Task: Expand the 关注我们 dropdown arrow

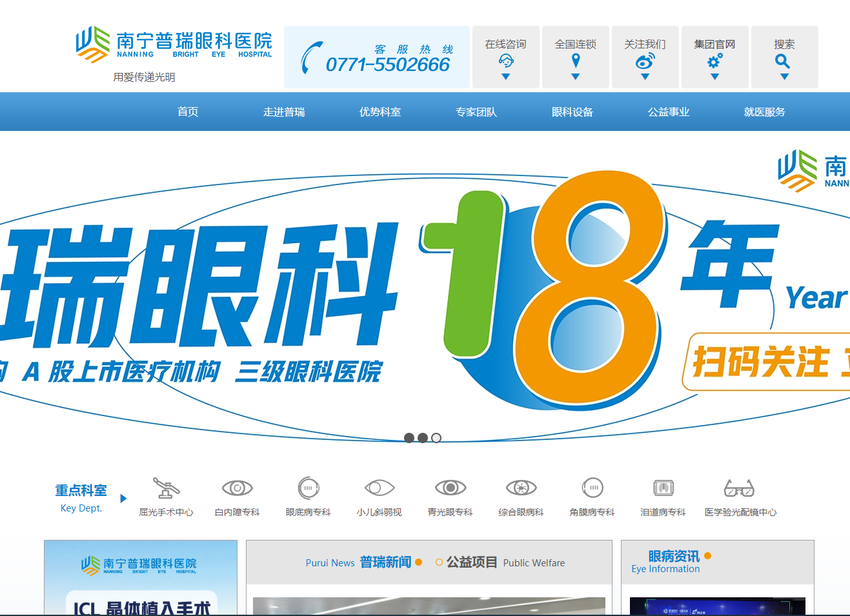Action: (x=645, y=77)
